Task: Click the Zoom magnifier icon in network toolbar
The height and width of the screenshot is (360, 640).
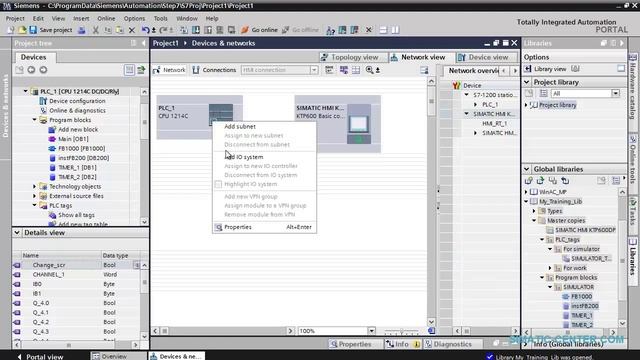Action: (x=369, y=70)
